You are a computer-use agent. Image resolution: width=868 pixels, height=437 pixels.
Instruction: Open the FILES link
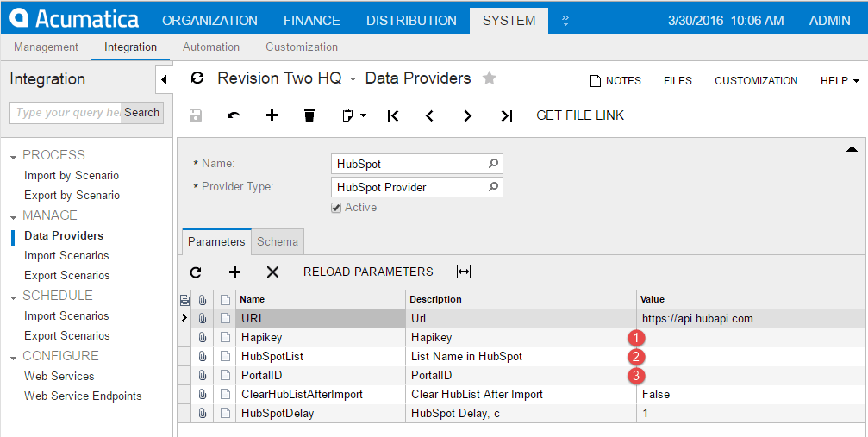coord(678,81)
